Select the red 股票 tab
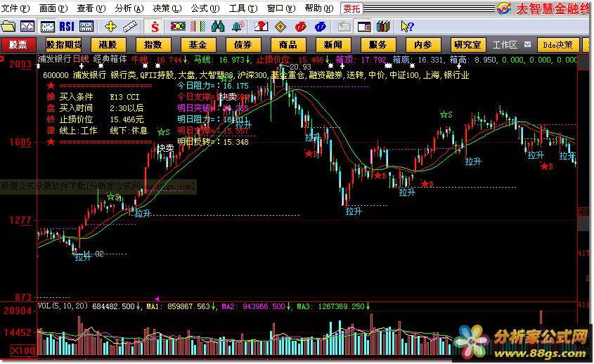594x364 pixels. (18, 45)
